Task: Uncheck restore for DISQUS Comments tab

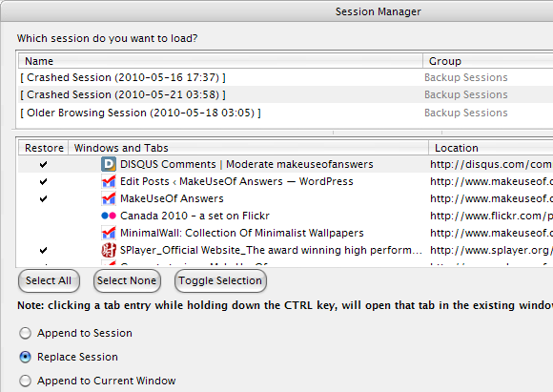Action: pyautogui.click(x=43, y=164)
